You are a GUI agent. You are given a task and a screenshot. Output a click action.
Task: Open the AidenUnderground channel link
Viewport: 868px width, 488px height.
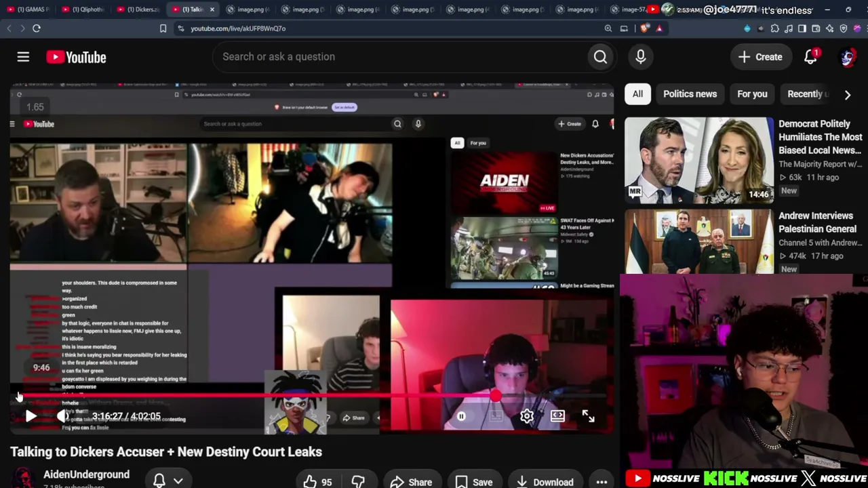pos(86,474)
